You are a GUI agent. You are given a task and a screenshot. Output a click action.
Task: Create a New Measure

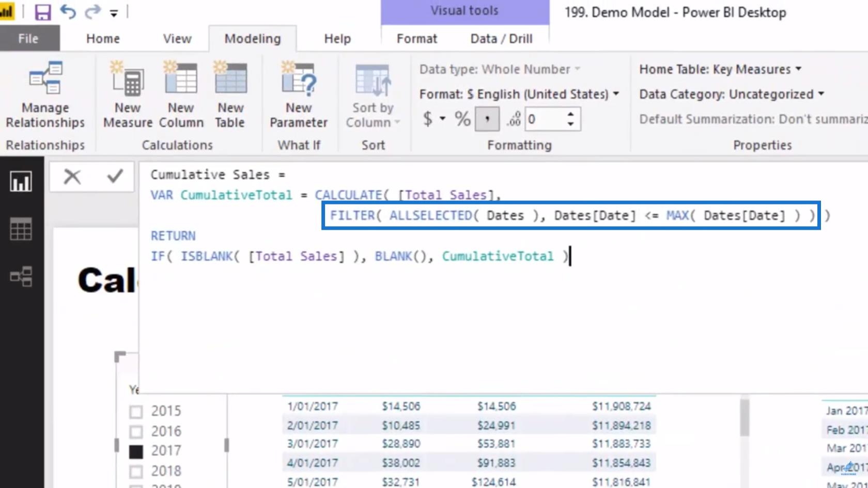pos(128,95)
